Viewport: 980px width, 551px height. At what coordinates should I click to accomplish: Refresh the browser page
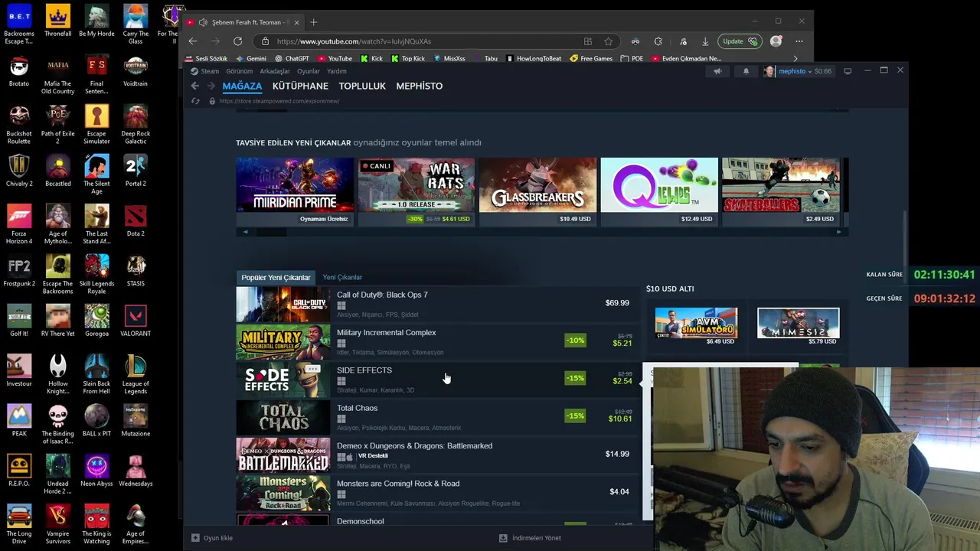pyautogui.click(x=238, y=41)
